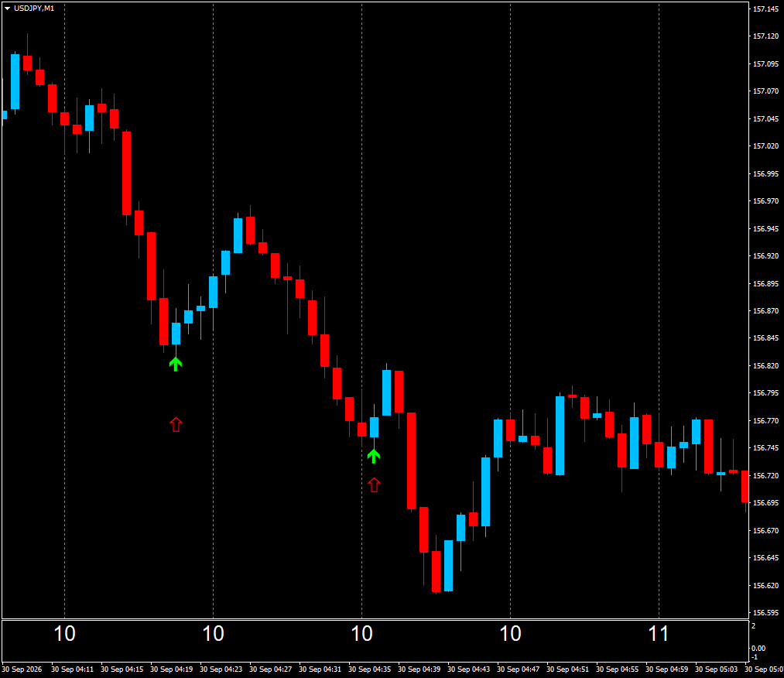Click the lowest red candle near 156.620
Image resolution: width=784 pixels, height=678 pixels.
click(x=436, y=571)
